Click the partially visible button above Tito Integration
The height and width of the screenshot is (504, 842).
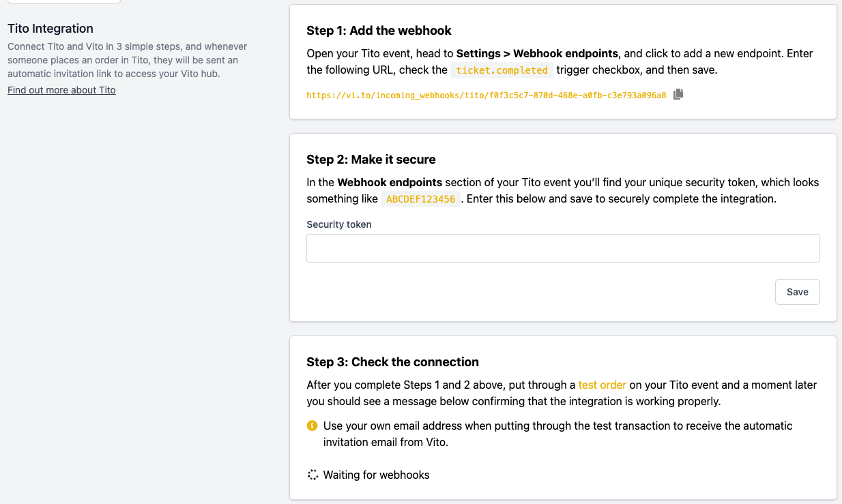63,2
